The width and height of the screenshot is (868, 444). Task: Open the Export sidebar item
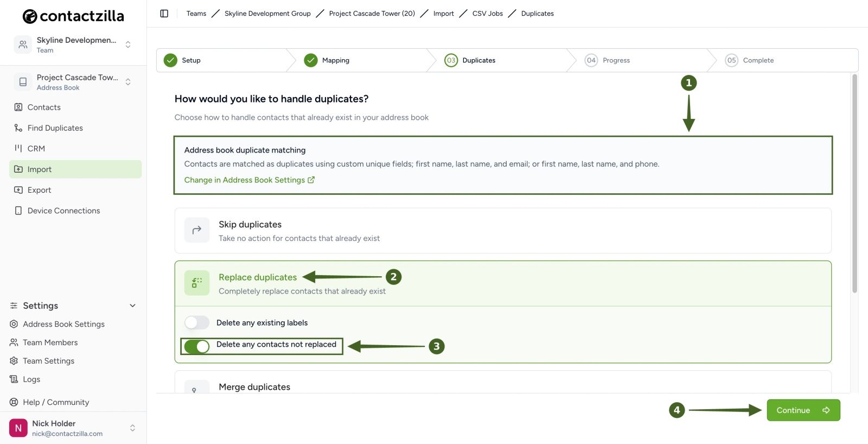(75, 190)
